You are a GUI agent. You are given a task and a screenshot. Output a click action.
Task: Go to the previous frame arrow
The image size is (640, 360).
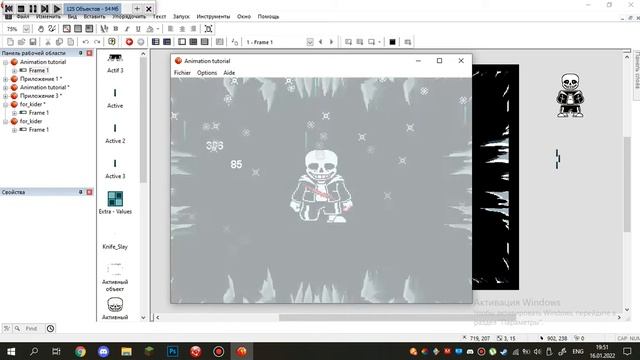point(320,42)
